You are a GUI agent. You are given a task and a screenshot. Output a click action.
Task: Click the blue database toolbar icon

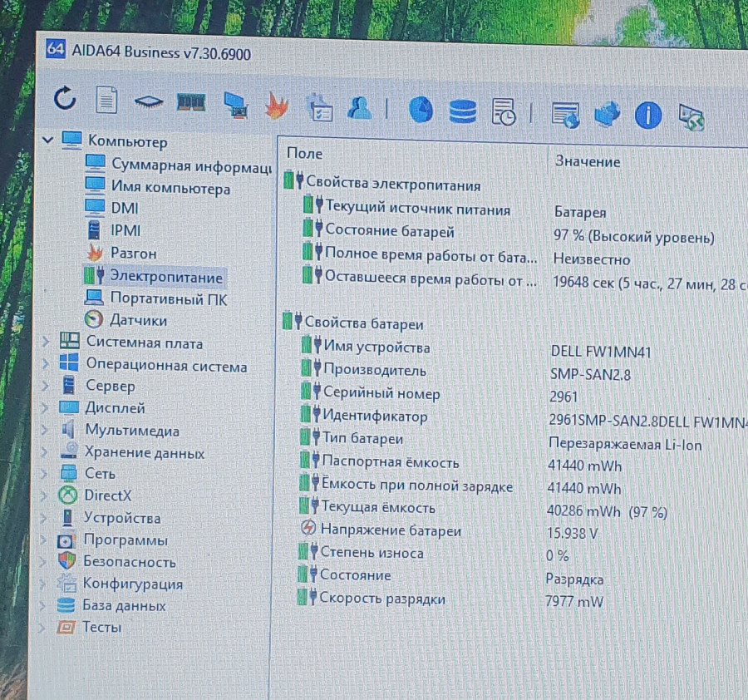point(463,111)
